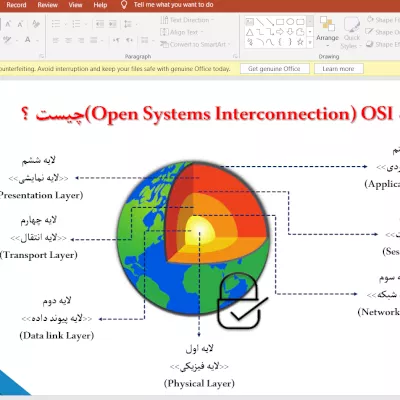Select the 5-Point Star shape

[300, 42]
